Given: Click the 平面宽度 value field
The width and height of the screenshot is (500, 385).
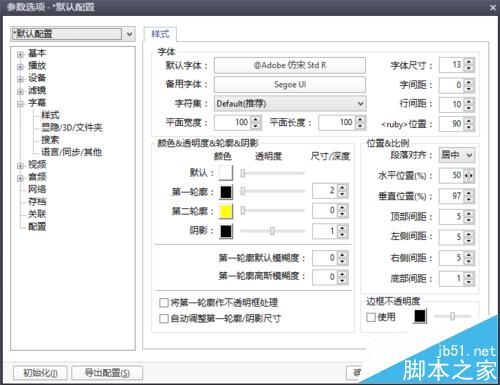Looking at the screenshot, I should (233, 122).
